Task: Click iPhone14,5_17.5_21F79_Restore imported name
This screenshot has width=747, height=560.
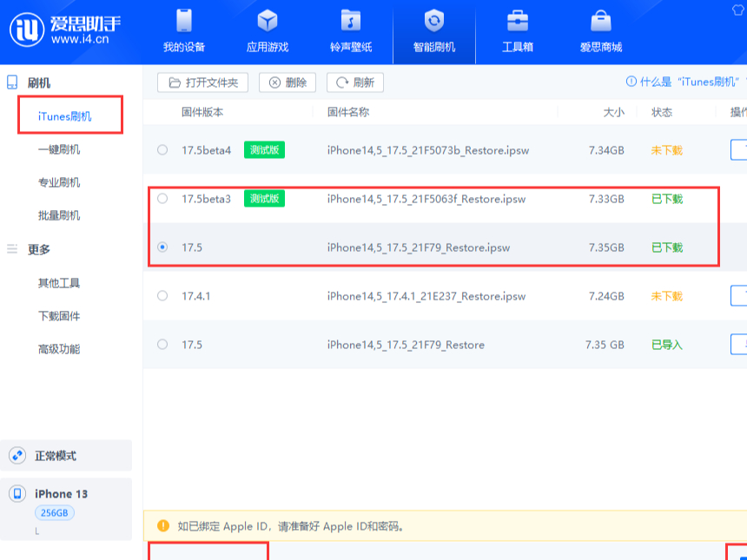Action: tap(406, 345)
